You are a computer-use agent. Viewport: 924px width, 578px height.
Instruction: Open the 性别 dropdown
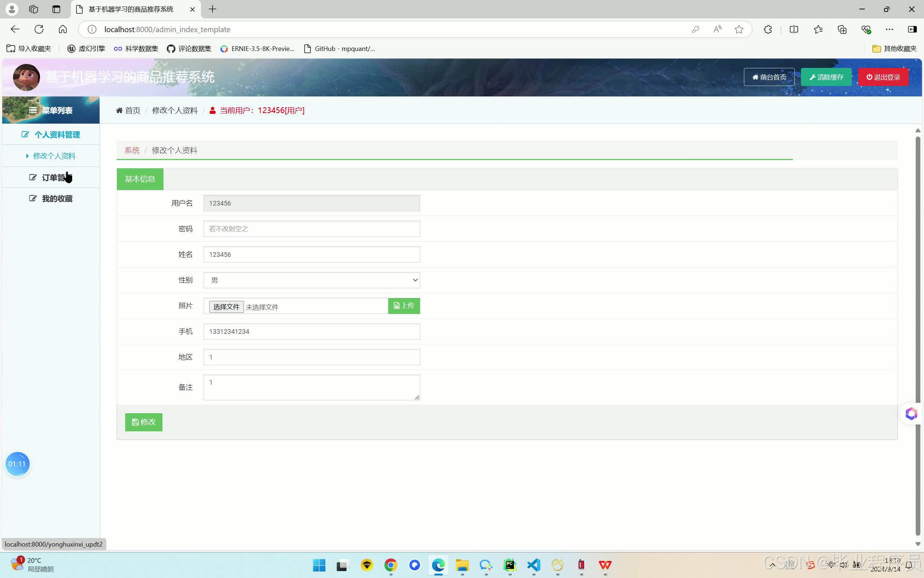point(311,280)
